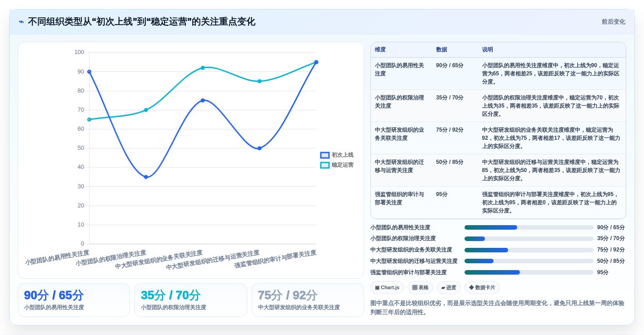Click x-axis label 强监管组织的审计与部署关注度
The width and height of the screenshot is (644, 335).
point(275,259)
